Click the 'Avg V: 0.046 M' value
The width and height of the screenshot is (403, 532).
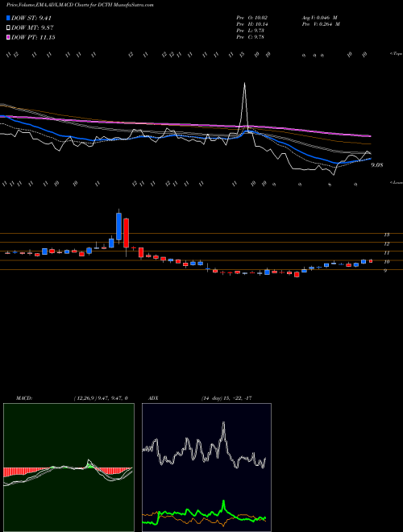[x=319, y=17]
